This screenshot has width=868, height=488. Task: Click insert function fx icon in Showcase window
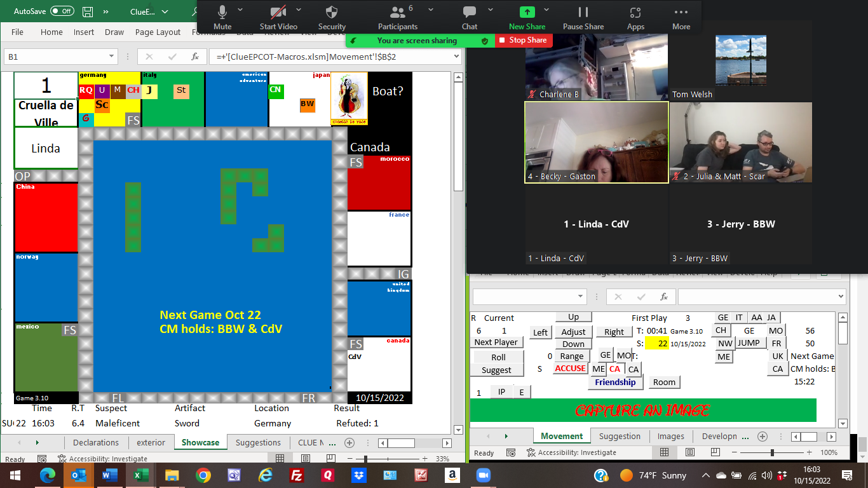[x=195, y=57]
